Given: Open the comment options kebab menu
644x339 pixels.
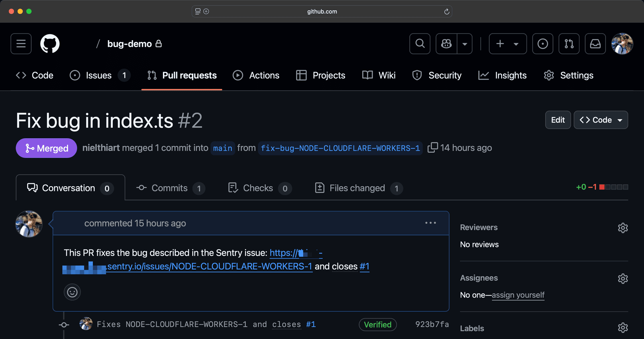Looking at the screenshot, I should click(x=431, y=223).
